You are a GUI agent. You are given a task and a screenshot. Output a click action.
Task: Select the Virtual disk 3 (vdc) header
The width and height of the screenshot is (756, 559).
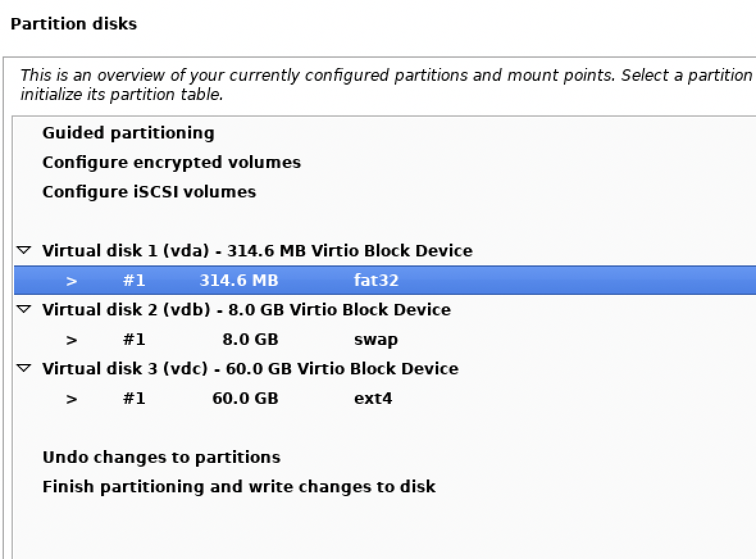pyautogui.click(x=250, y=369)
